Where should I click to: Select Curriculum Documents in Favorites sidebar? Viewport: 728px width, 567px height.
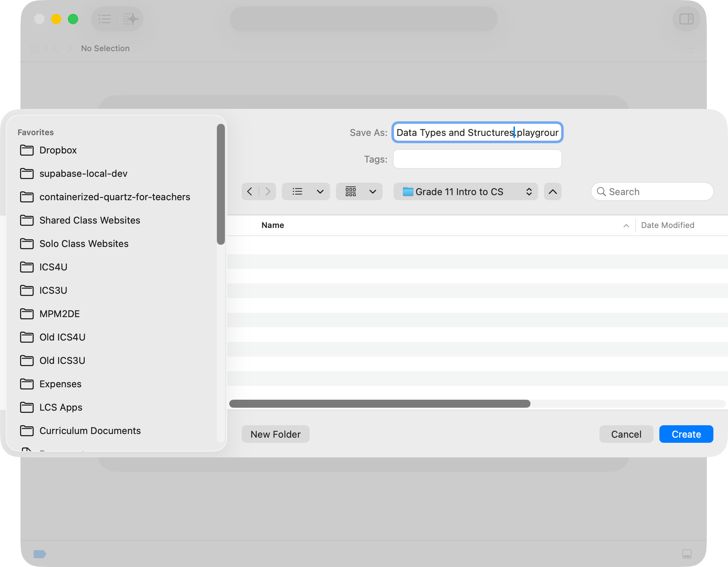tap(90, 431)
